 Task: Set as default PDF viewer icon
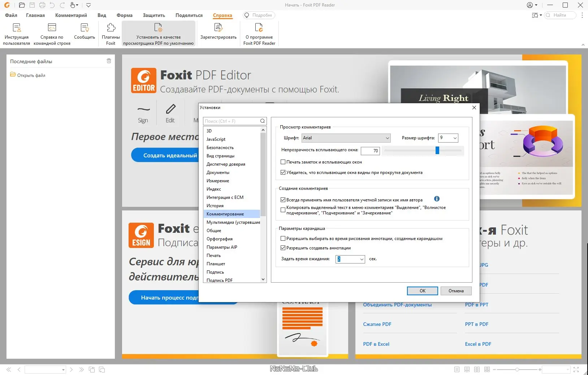(158, 28)
